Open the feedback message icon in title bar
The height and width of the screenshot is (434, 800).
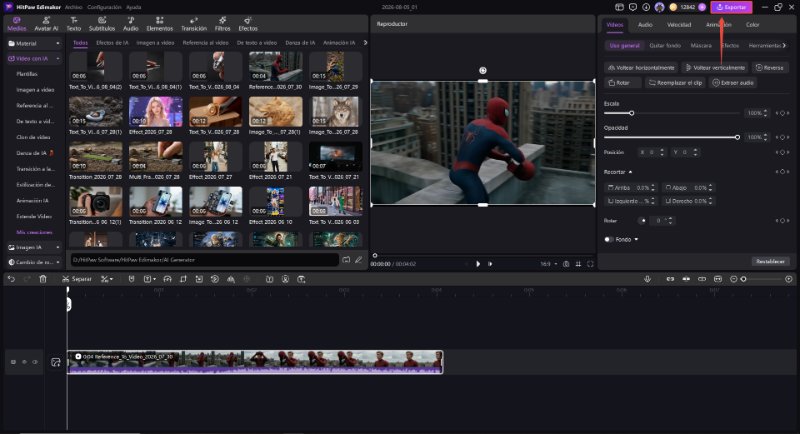pos(633,7)
